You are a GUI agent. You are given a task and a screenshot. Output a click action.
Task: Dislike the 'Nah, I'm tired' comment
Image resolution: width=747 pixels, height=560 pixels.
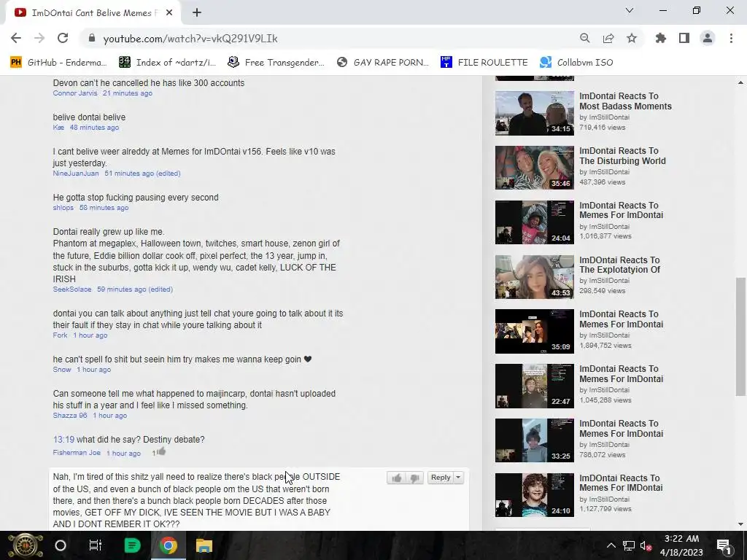[x=414, y=478]
